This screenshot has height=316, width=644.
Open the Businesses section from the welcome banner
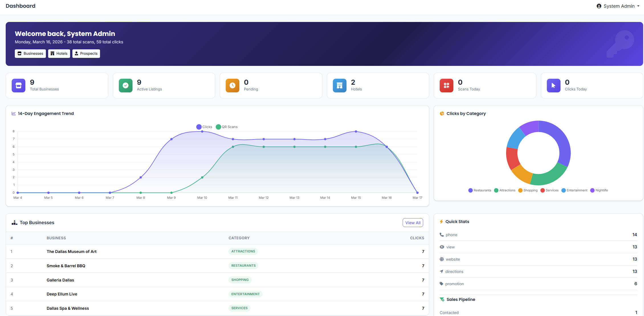(30, 53)
